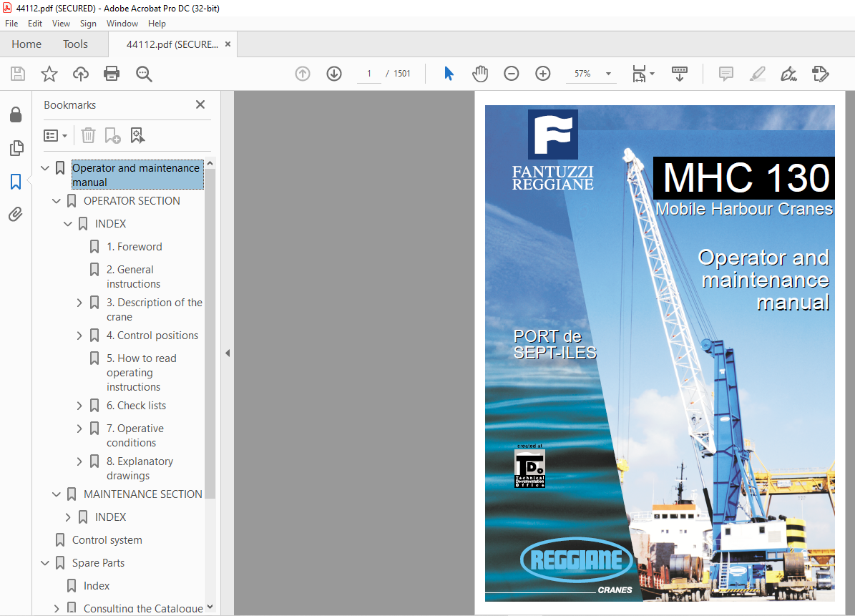Find current bookmark icon

137,135
